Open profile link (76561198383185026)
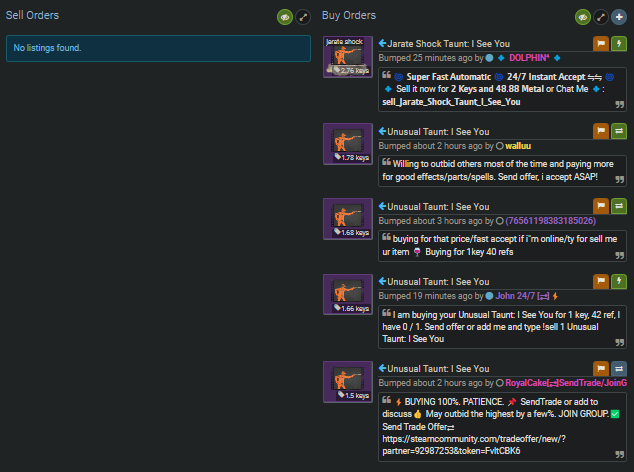This screenshot has height=472, width=634. point(550,221)
